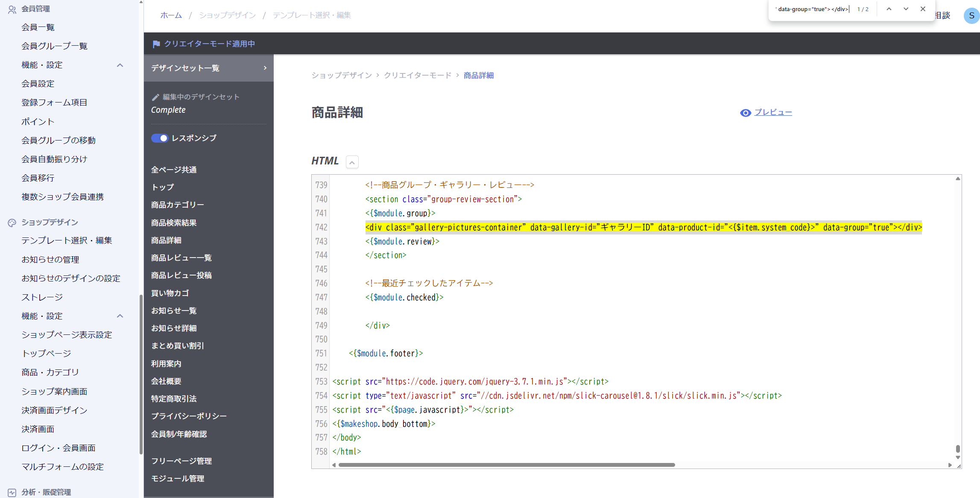The image size is (980, 498).
Task: Click the left sidebar scrollbar
Action: pos(141,375)
